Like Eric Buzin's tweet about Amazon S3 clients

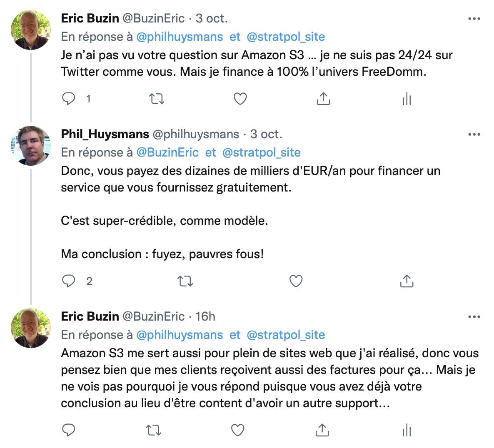[237, 430]
